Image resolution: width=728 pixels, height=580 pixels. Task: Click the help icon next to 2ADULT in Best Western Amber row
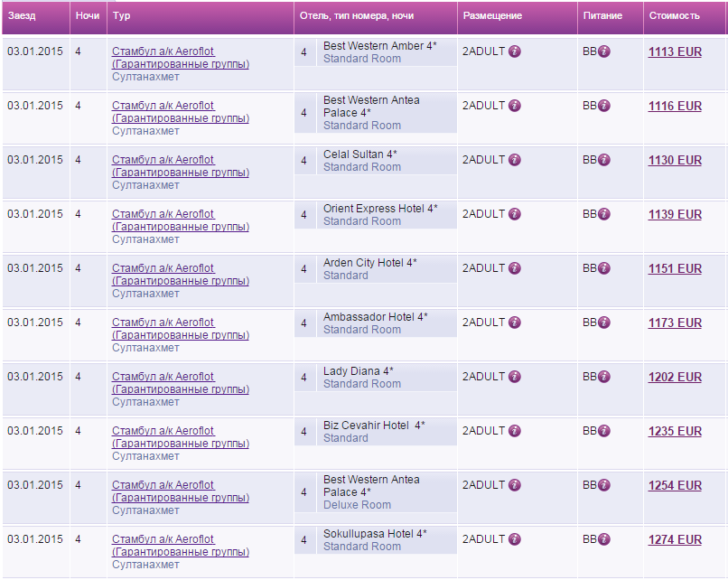pos(515,51)
